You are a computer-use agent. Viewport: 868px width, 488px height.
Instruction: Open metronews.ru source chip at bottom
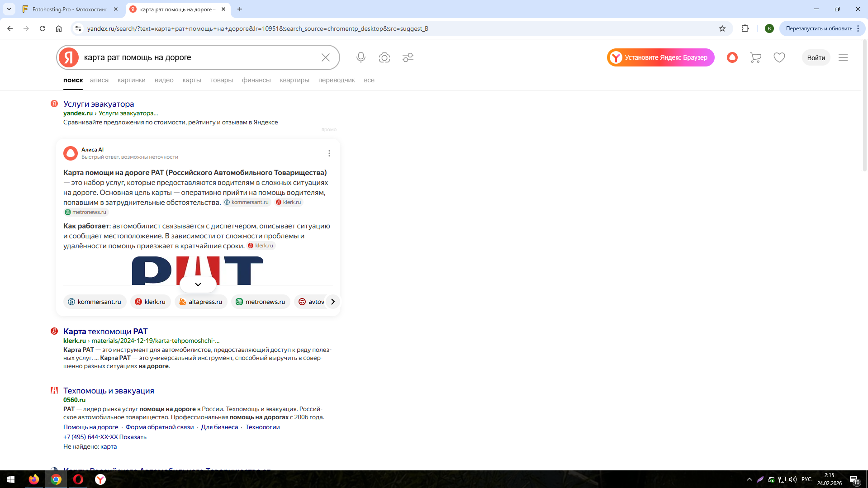[261, 302]
